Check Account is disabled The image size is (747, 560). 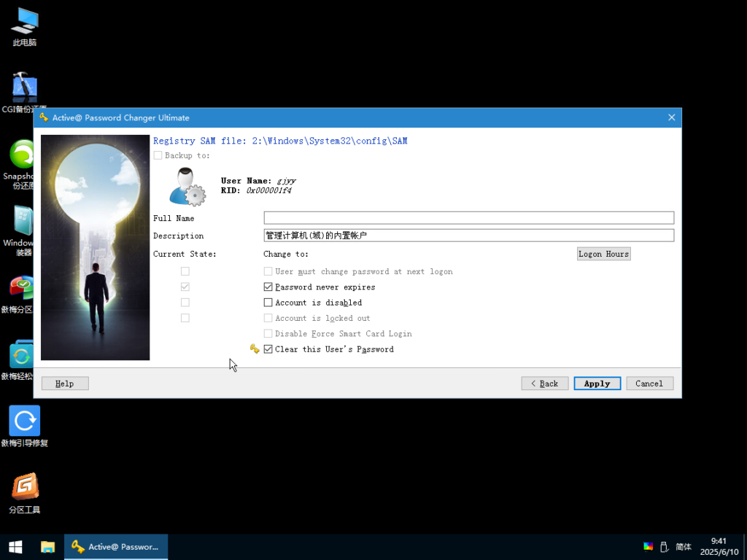pyautogui.click(x=268, y=303)
